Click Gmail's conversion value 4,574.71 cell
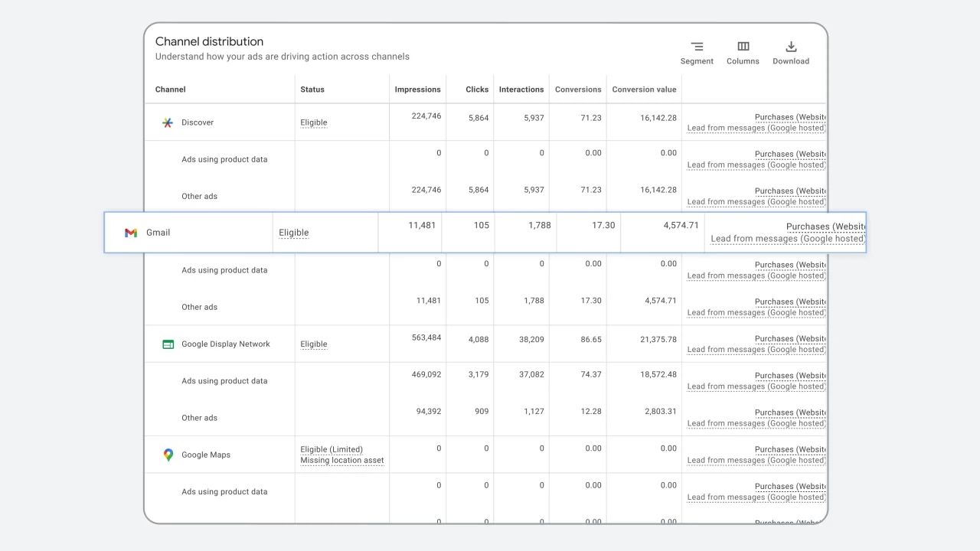The image size is (980, 551). click(x=681, y=225)
